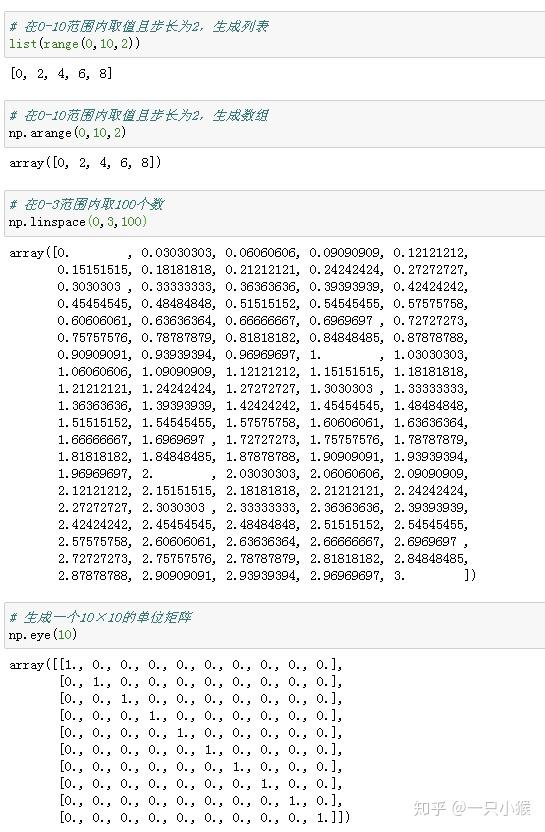
Task: Click the comment about generating an array
Action: pyautogui.click(x=139, y=115)
